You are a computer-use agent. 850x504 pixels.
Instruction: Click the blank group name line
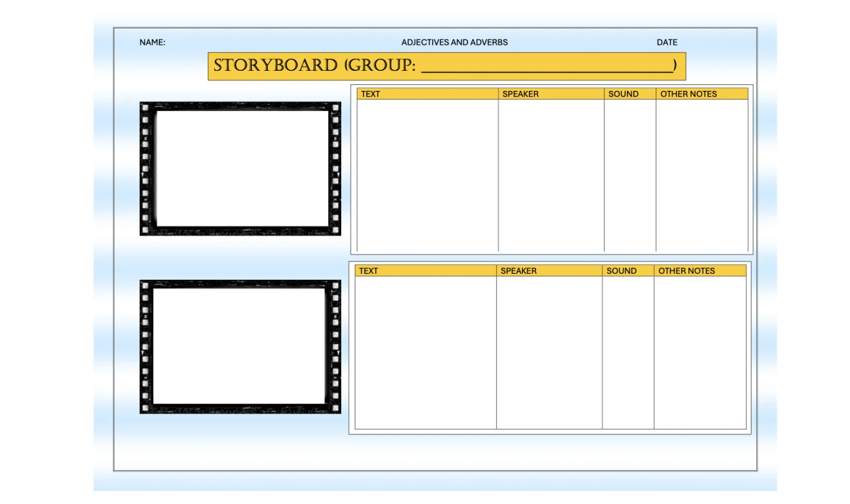[x=547, y=67]
